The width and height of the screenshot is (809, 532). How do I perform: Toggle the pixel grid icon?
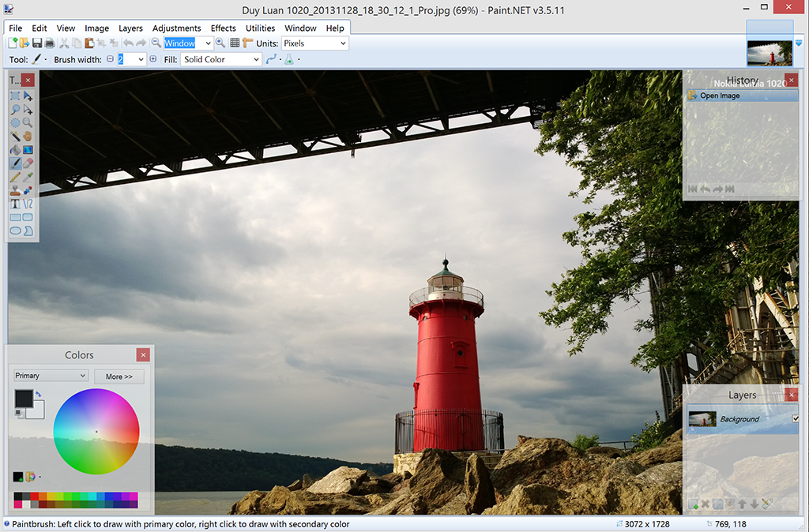point(235,43)
